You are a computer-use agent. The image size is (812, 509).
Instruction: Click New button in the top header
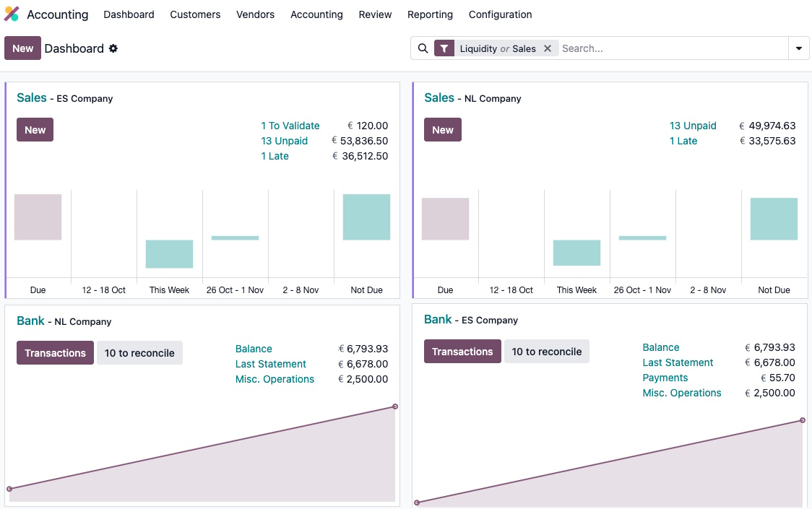coord(22,48)
